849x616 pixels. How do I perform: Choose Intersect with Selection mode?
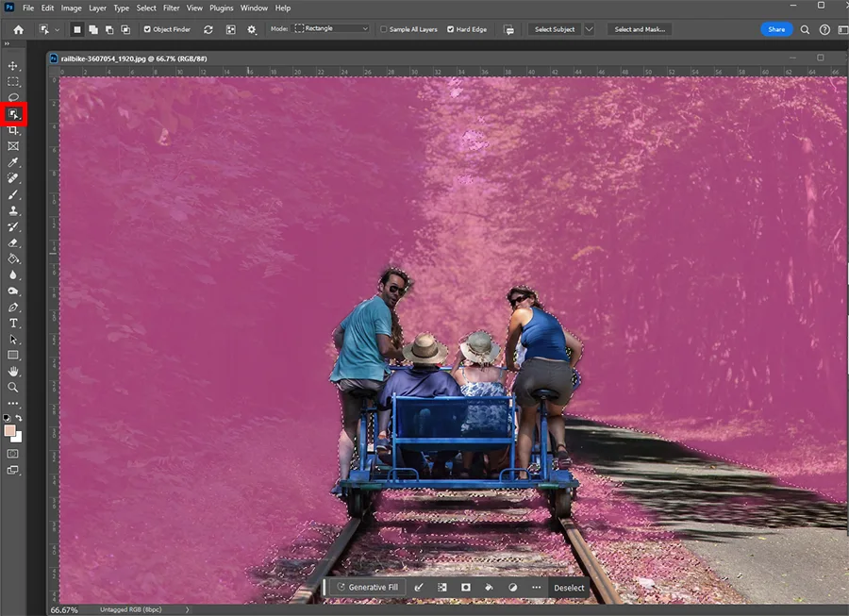coord(125,30)
